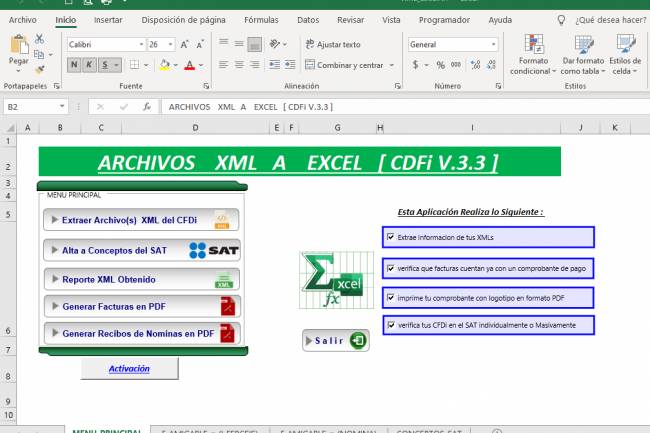The width and height of the screenshot is (650, 433).
Task: Select column D header
Action: 195,128
